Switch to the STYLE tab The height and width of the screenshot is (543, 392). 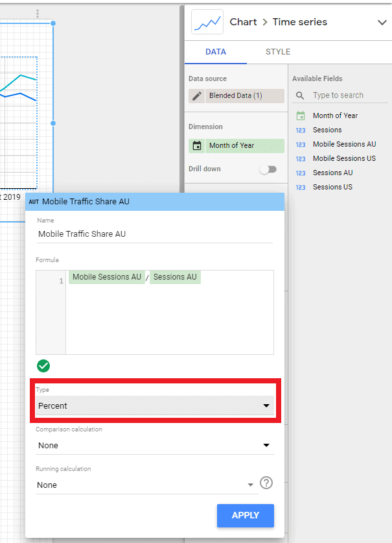coord(278,52)
